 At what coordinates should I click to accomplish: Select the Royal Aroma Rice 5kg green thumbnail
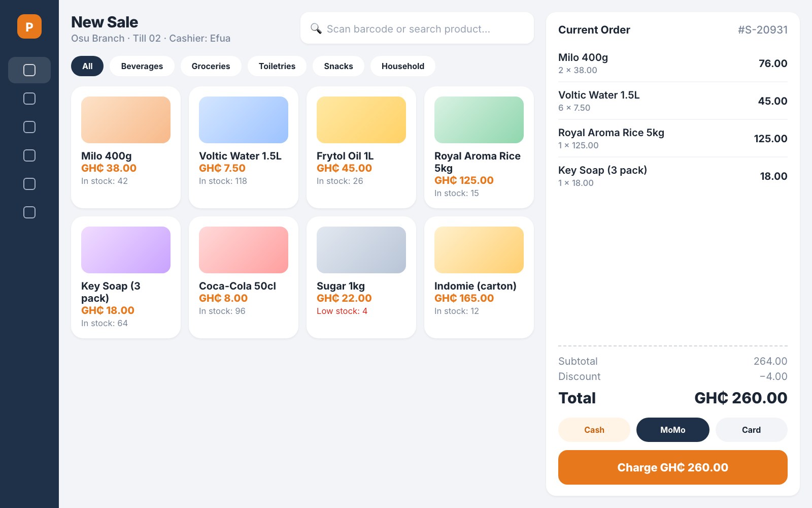click(x=479, y=120)
